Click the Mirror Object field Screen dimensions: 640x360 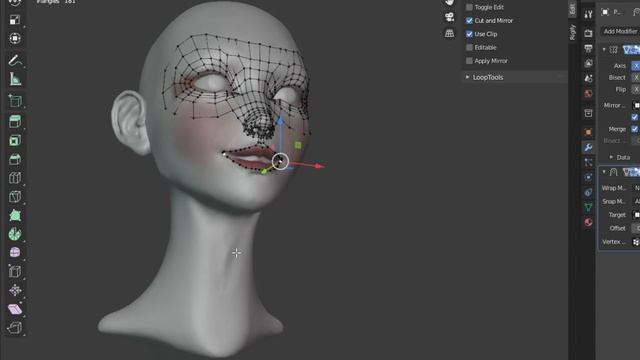(x=636, y=105)
